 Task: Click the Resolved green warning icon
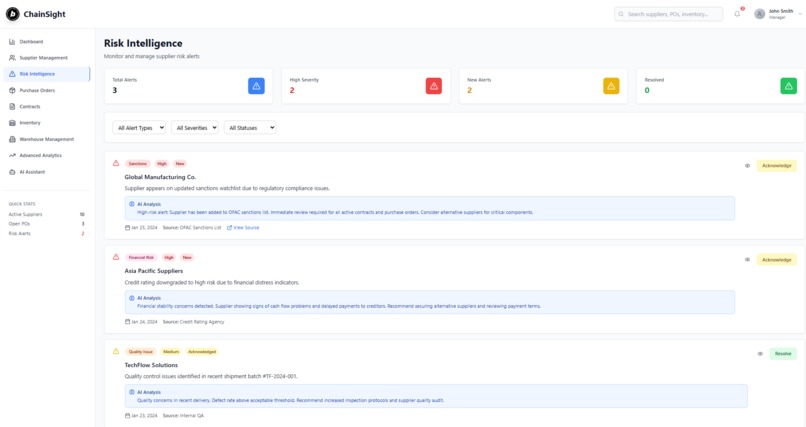click(788, 86)
